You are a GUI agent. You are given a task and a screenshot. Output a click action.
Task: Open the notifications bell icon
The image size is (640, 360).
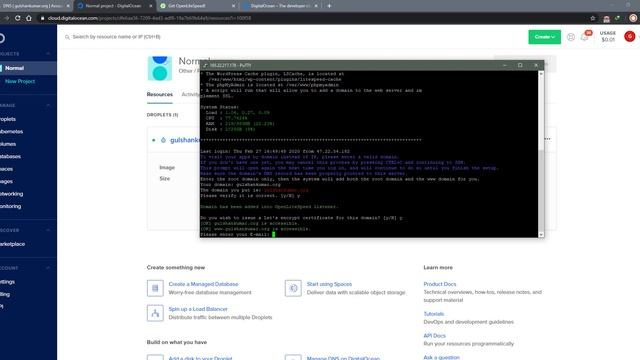(x=584, y=37)
